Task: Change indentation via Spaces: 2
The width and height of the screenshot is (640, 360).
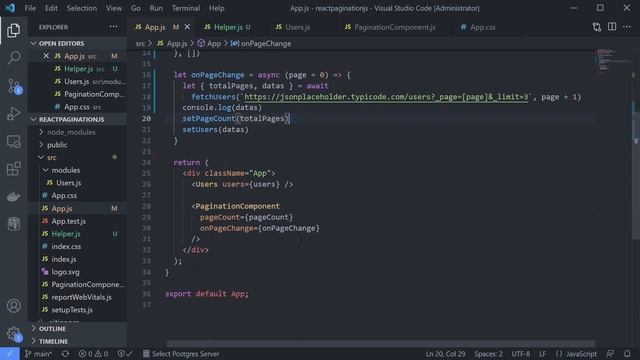Action: coord(488,354)
